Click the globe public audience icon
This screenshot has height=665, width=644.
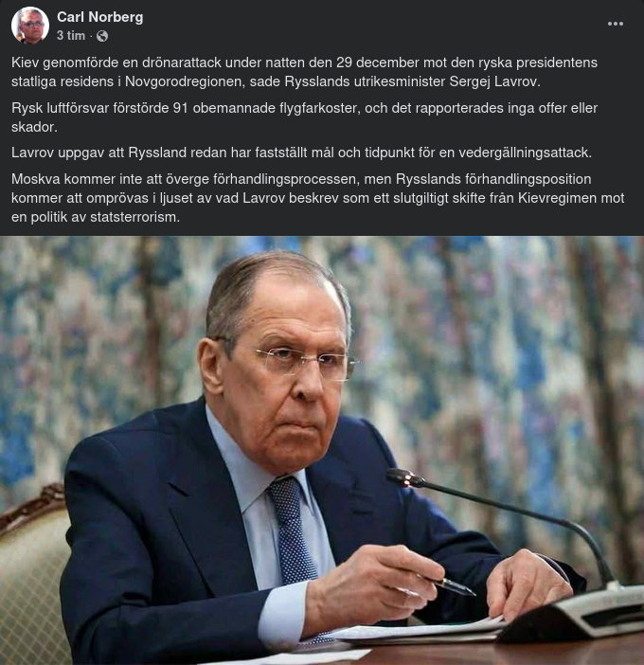tap(102, 36)
